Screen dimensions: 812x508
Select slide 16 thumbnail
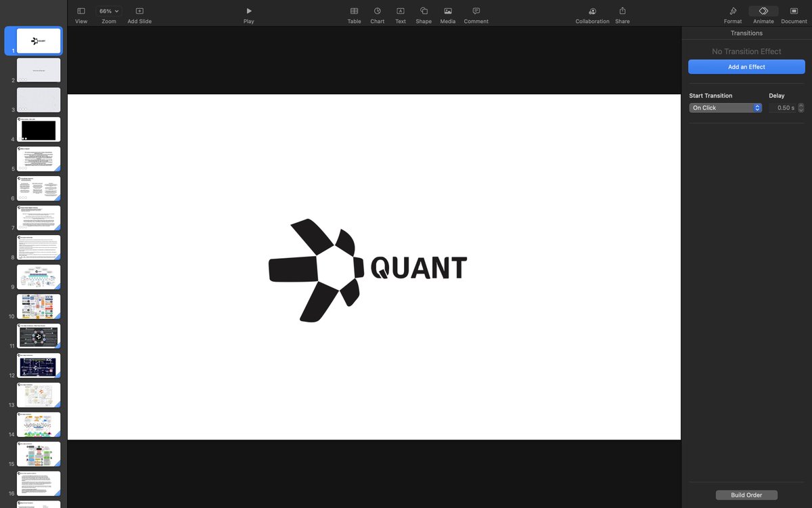coord(39,484)
